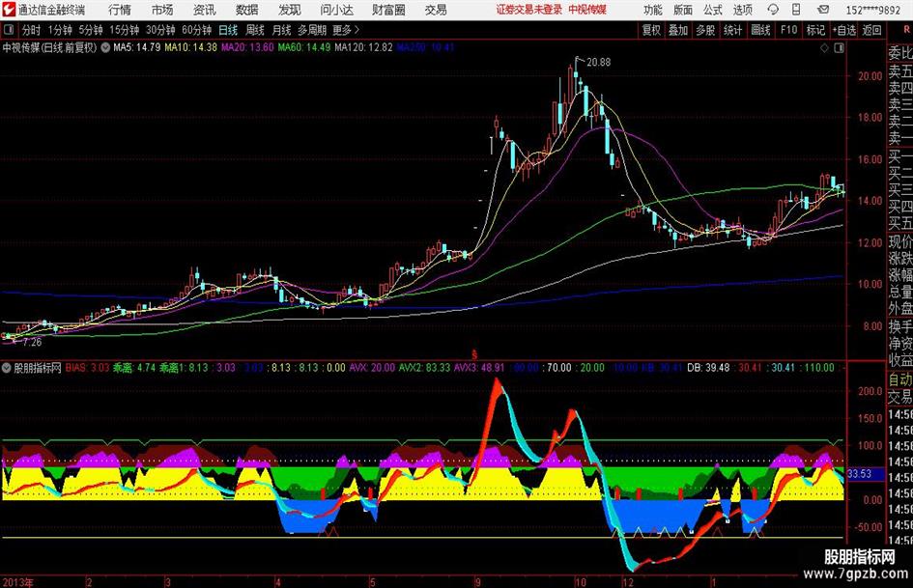Open the mail envelope messages icon
Image resolution: width=913 pixels, height=588 pixels.
coord(823,10)
